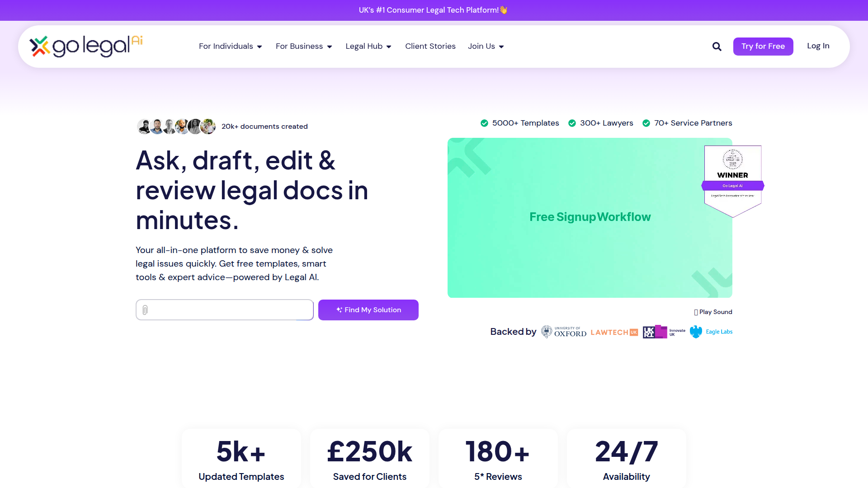Click the Log In link
Image resolution: width=868 pixels, height=488 pixels.
coord(818,46)
